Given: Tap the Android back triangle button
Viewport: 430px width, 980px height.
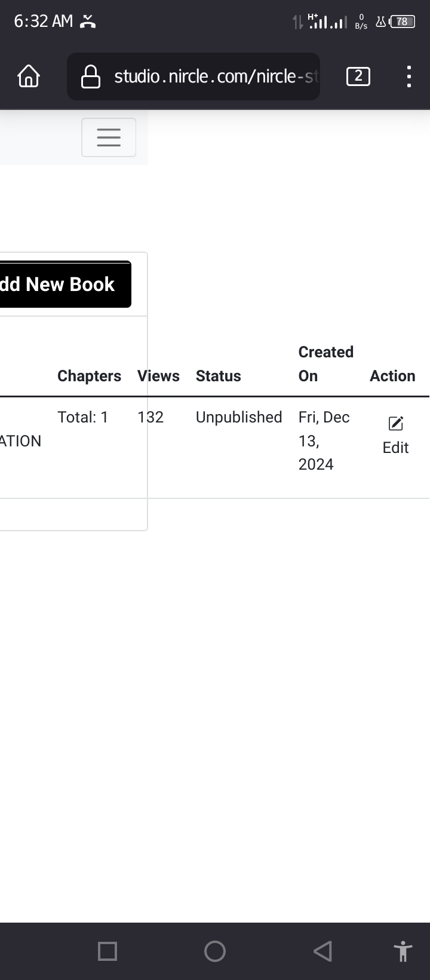Looking at the screenshot, I should (322, 951).
